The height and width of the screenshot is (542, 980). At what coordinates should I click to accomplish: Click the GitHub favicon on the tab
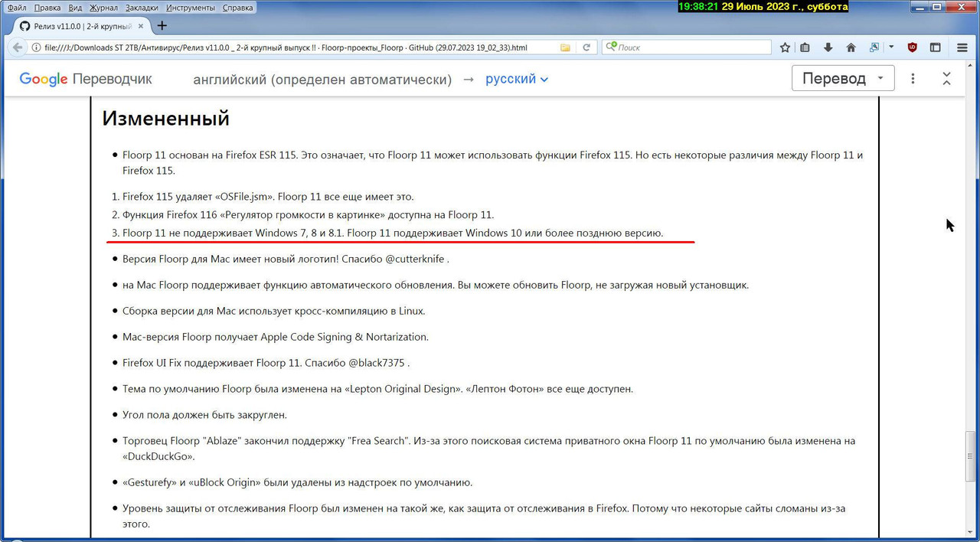point(24,26)
